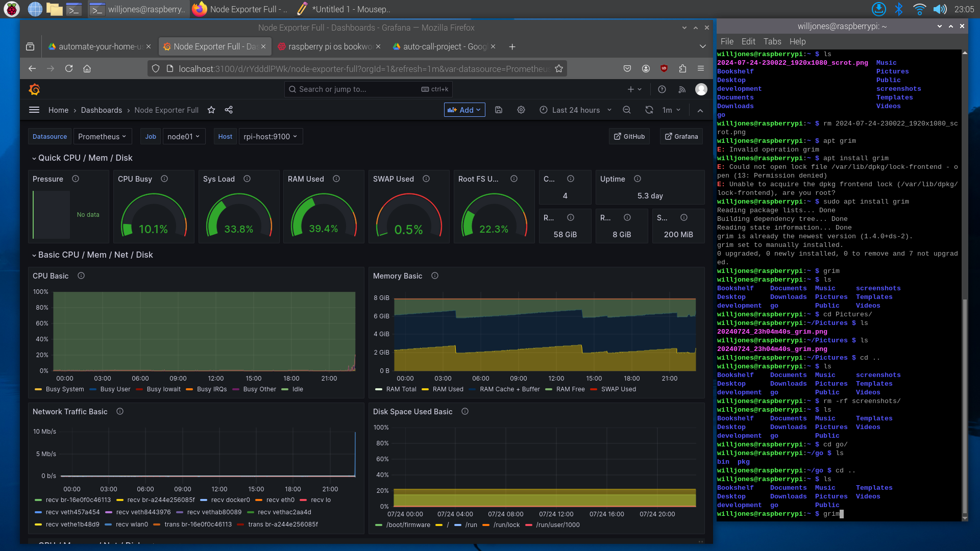Viewport: 980px width, 551px height.
Task: Switch to raspberry pi os bookworm tab
Action: tap(329, 46)
